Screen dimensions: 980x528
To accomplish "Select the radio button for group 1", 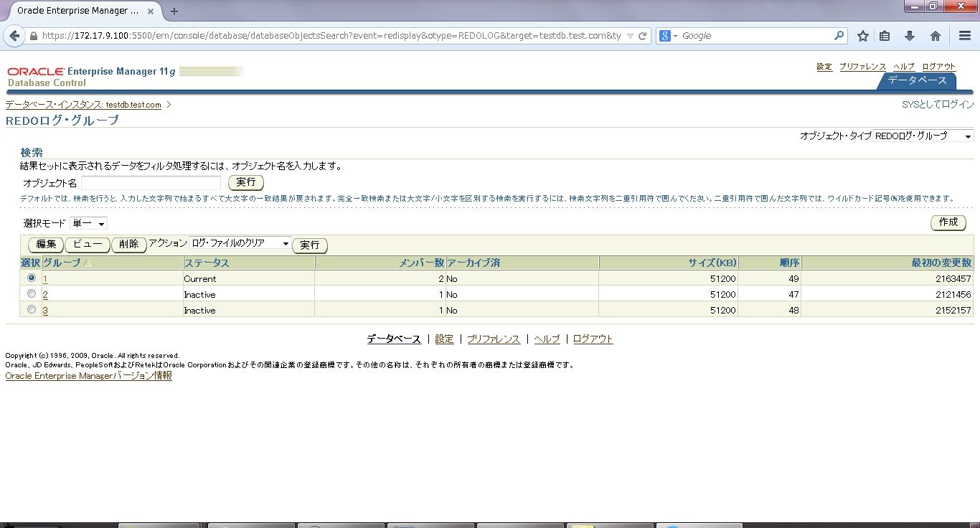I will pyautogui.click(x=31, y=278).
